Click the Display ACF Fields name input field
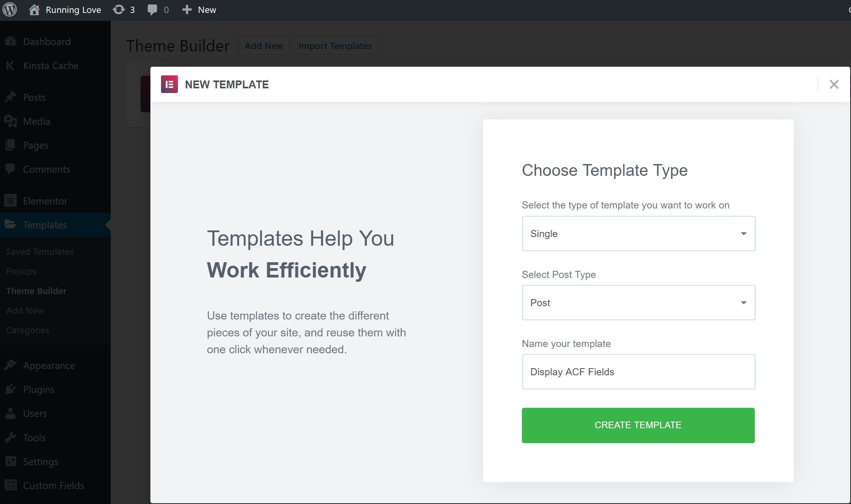This screenshot has width=851, height=504. click(x=638, y=371)
